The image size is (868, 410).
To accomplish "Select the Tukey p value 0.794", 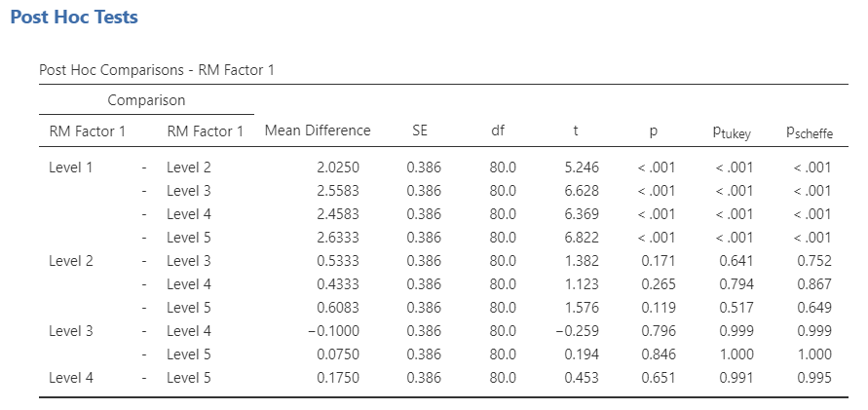I will (x=736, y=284).
